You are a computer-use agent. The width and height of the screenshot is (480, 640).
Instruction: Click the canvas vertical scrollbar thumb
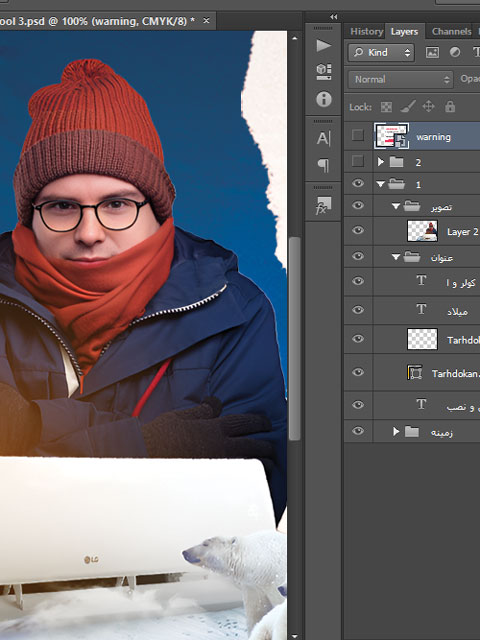tap(294, 339)
